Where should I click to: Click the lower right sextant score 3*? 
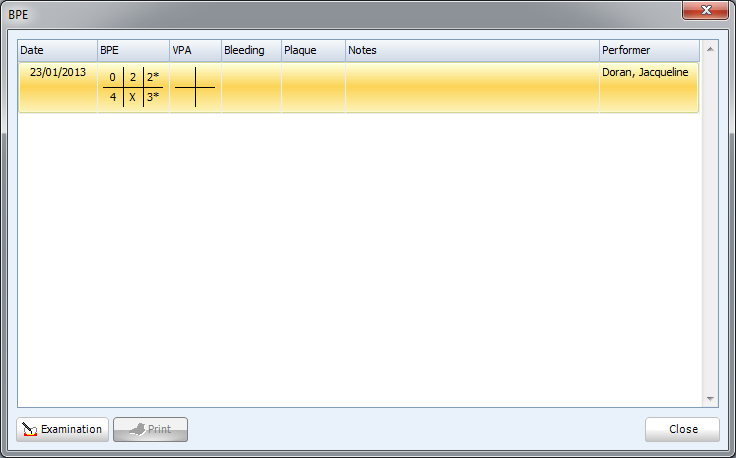[x=153, y=97]
